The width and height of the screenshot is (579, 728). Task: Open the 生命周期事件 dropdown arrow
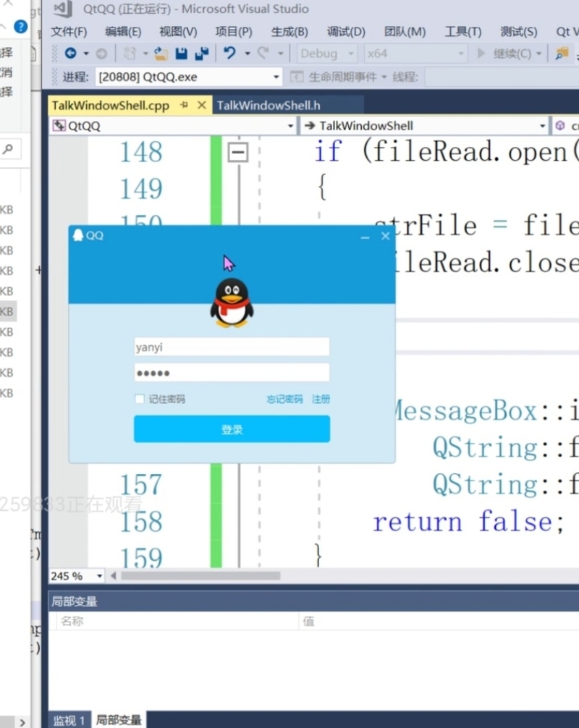(384, 77)
